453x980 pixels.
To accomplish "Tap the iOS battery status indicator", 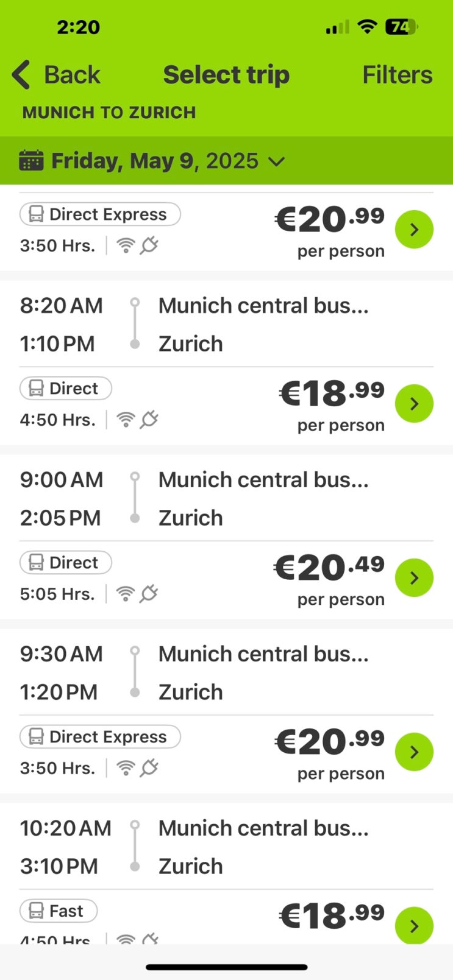I will click(401, 27).
